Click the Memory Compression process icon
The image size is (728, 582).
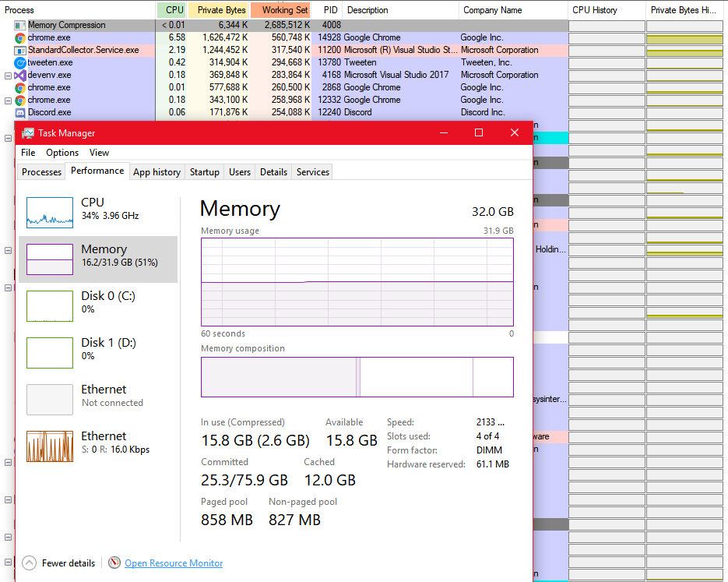20,25
